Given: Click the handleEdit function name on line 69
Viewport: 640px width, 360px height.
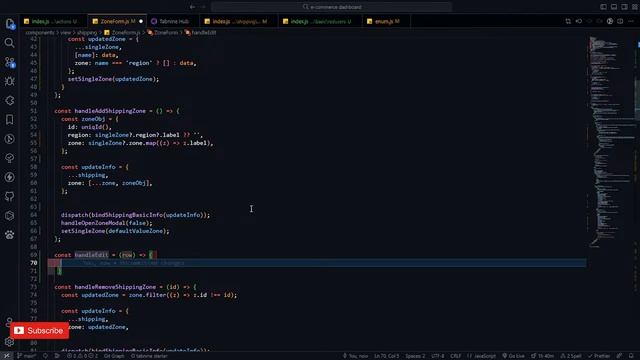Looking at the screenshot, I should 91,255.
